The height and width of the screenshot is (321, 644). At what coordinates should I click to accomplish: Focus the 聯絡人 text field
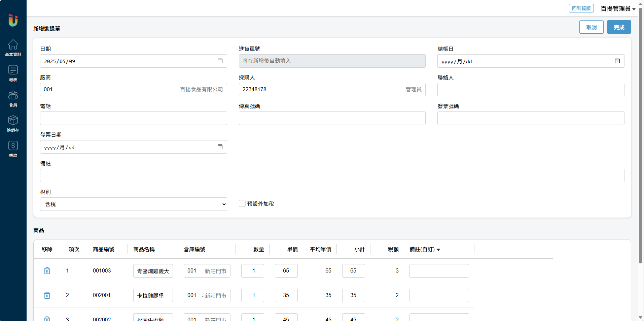tap(531, 90)
